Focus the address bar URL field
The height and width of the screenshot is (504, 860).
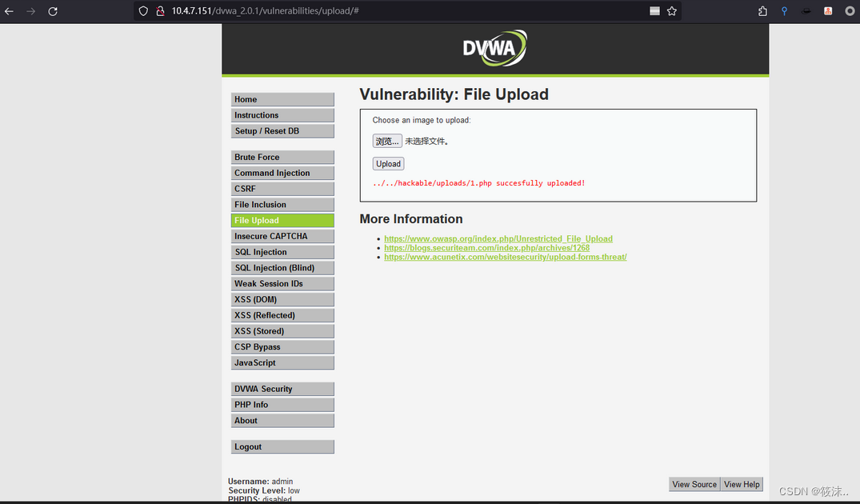coord(407,11)
